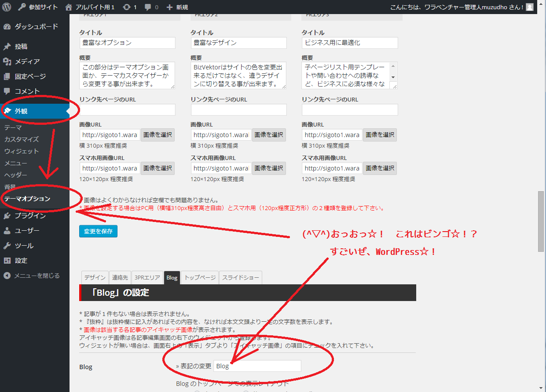Screen dimensions: 546x392
Task: Focus title field 豊富なデザイン
Action: point(239,43)
